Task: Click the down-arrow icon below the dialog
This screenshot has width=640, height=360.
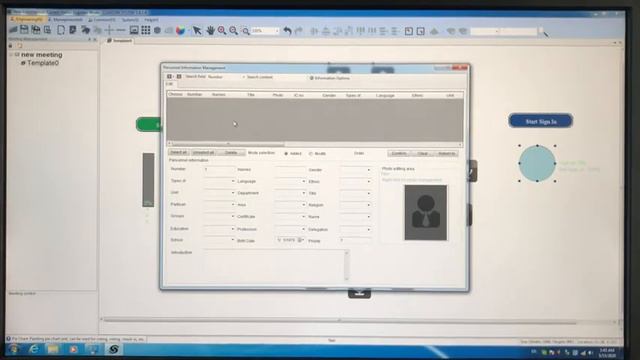Action: (359, 293)
